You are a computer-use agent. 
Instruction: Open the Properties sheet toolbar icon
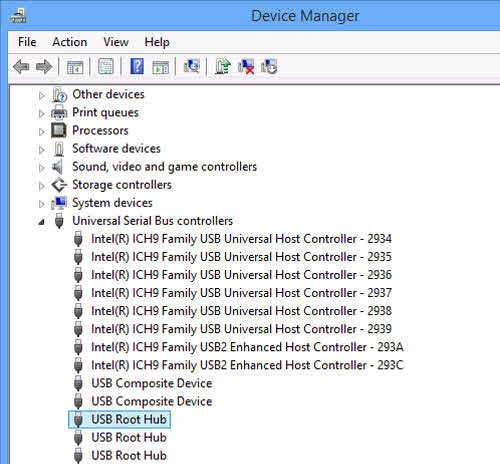[106, 67]
